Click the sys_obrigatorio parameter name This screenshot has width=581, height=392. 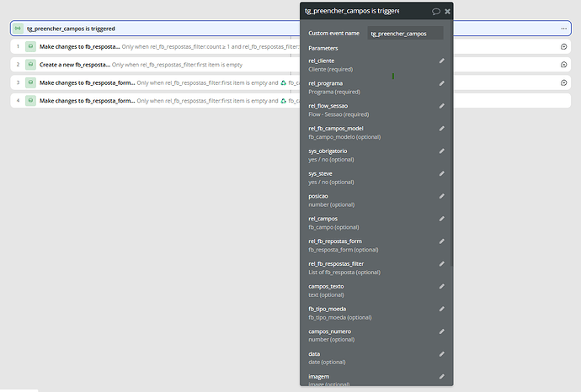(x=328, y=151)
